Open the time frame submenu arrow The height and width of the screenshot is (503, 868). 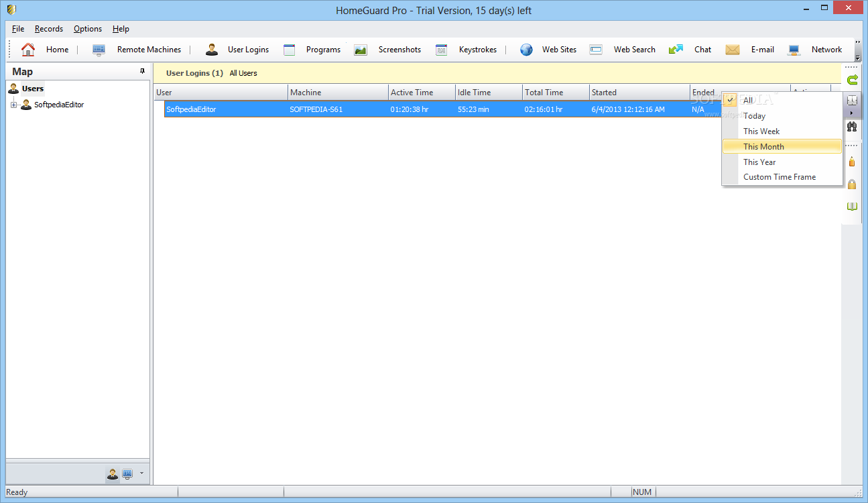click(852, 113)
